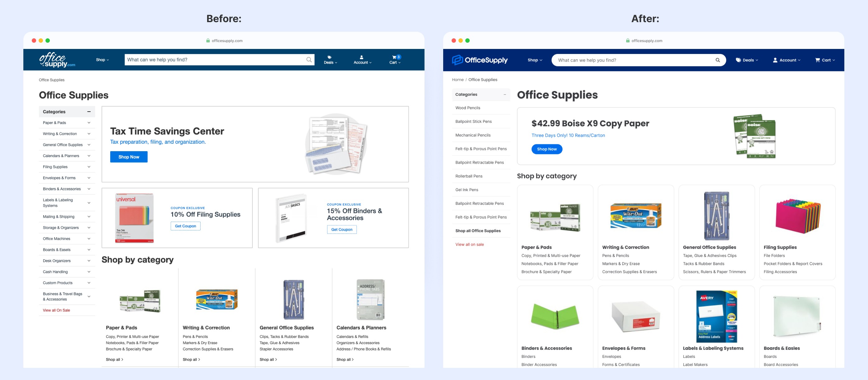The image size is (868, 380).
Task: Select Wood Pencils in the categories list
Action: (468, 108)
